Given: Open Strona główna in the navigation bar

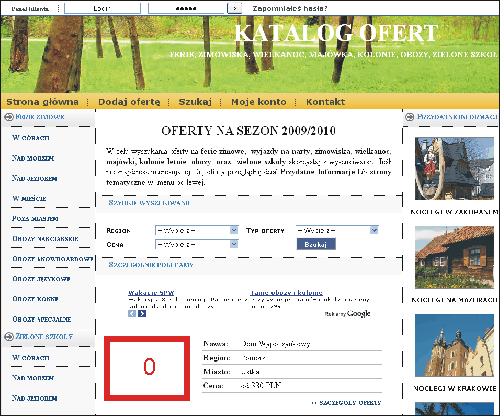Looking at the screenshot, I should 42,102.
